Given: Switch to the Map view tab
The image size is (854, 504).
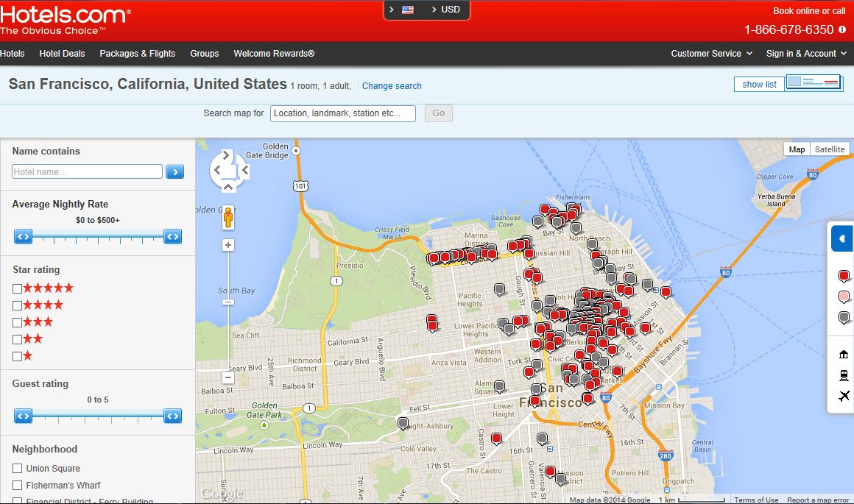Looking at the screenshot, I should [797, 149].
